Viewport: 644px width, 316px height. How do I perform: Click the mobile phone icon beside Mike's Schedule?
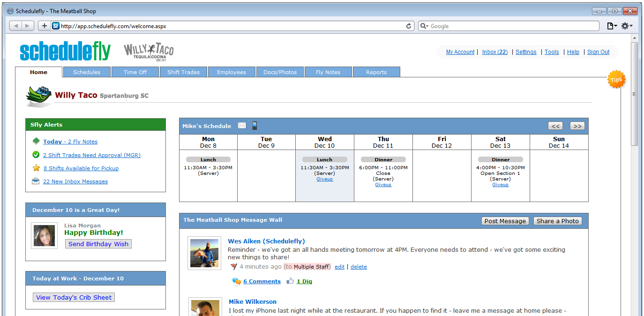pos(255,126)
